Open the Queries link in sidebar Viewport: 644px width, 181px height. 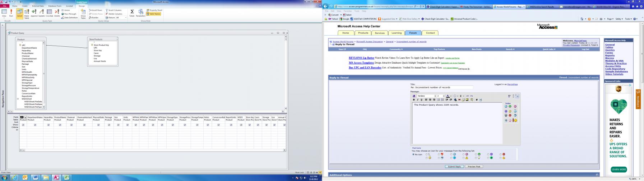point(610,50)
